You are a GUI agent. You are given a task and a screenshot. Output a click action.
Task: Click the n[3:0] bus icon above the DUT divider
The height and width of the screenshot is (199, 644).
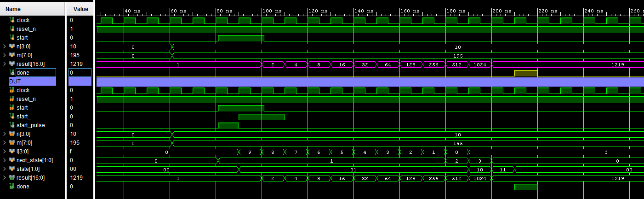(12, 47)
